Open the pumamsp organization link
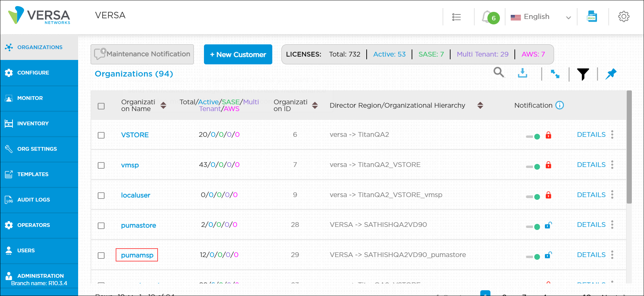The image size is (644, 296). 137,255
